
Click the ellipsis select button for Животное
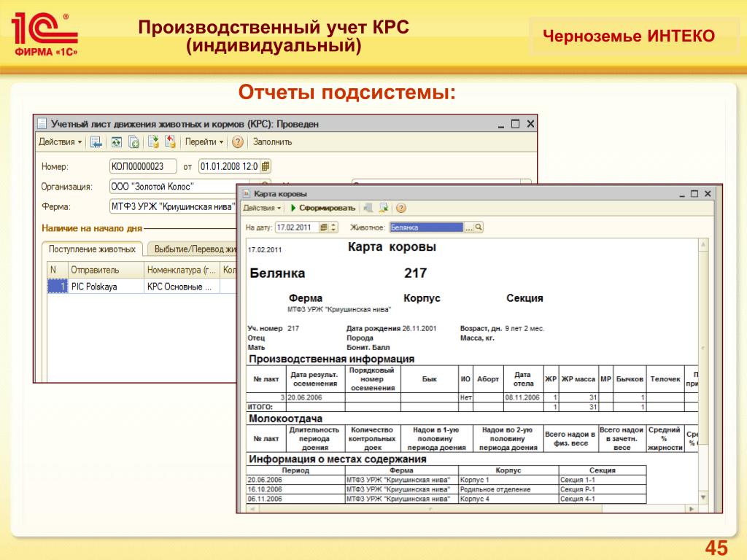tap(469, 227)
